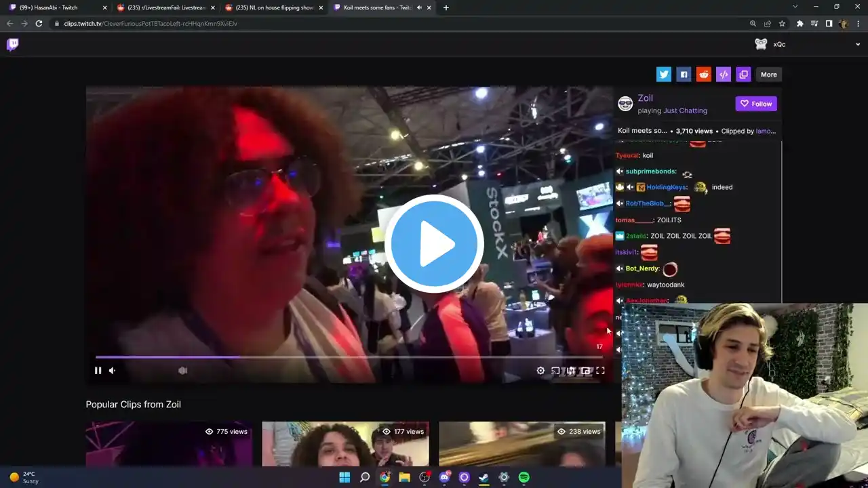Switch to the NL on house flipping tab
Image resolution: width=868 pixels, height=488 pixels.
274,7
